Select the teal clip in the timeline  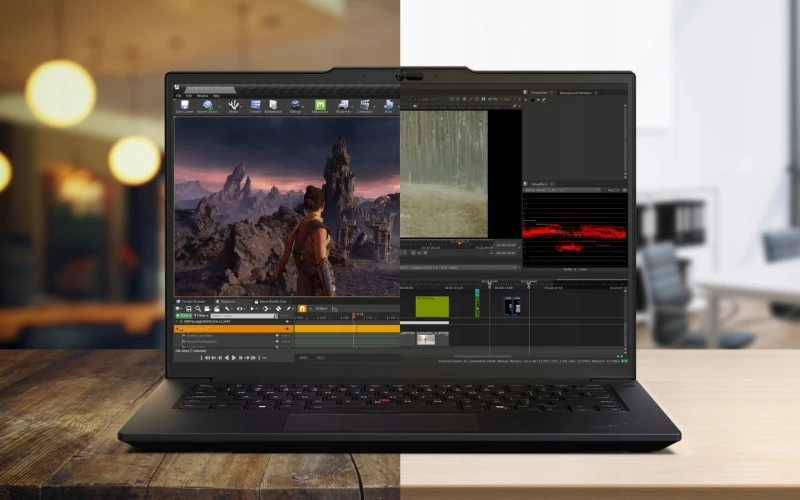tap(477, 303)
